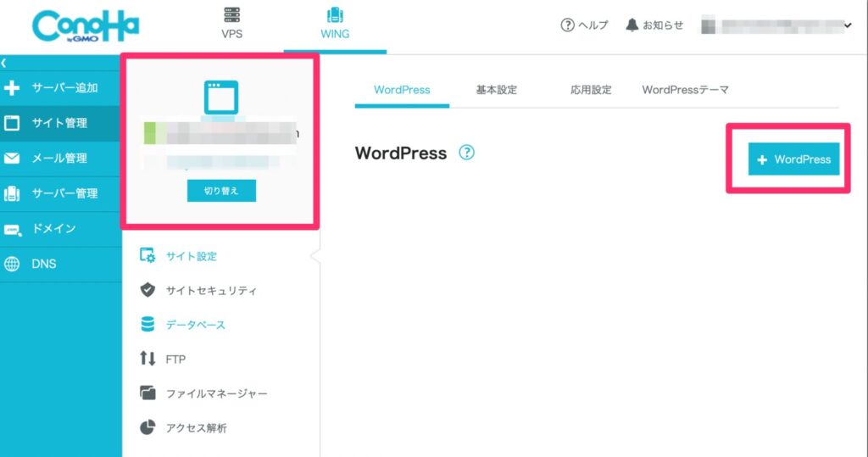Click the ConoHa logo
Screen dimensions: 868x457
pos(86,26)
